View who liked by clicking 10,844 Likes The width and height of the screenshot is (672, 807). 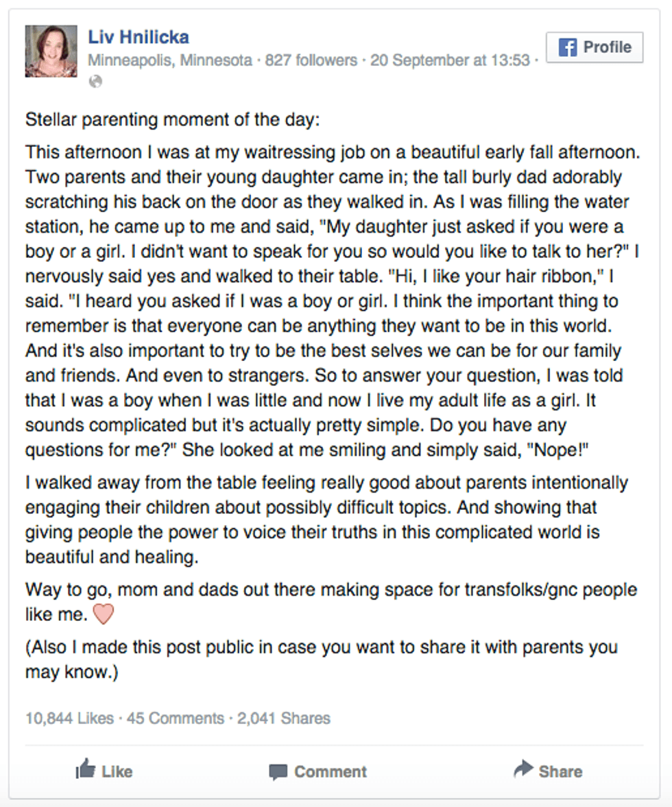(68, 718)
